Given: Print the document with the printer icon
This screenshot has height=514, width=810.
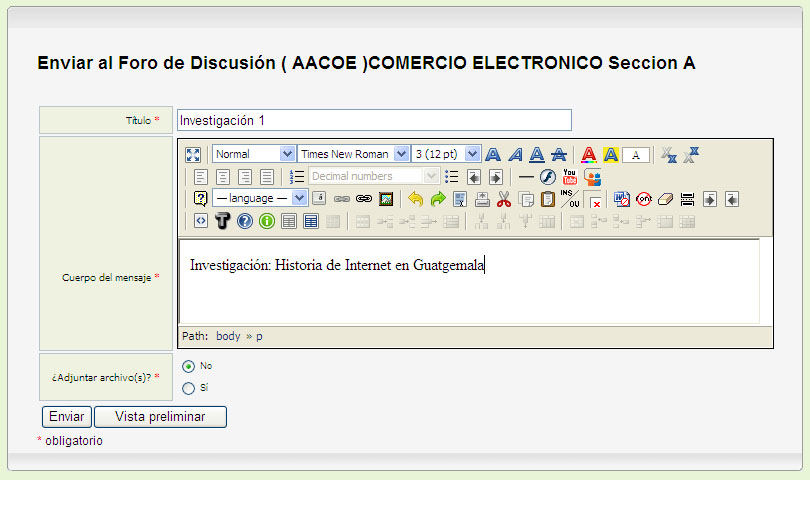Looking at the screenshot, I should [x=482, y=199].
